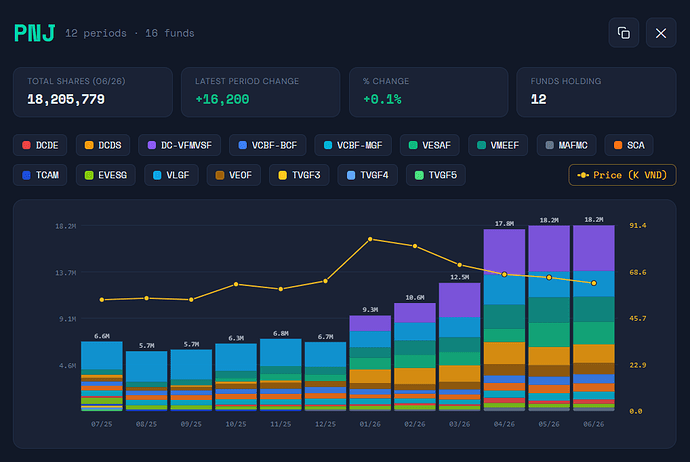Toggle VCBF-BCF fund visibility
Image resolution: width=690 pixels, height=462 pixels.
tap(268, 145)
